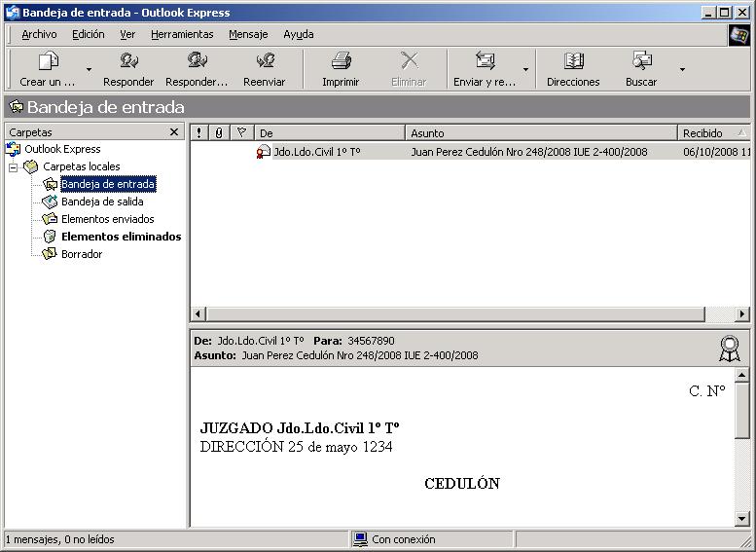Click CEDULÓN heading in preview
This screenshot has width=756, height=552.
tap(462, 484)
